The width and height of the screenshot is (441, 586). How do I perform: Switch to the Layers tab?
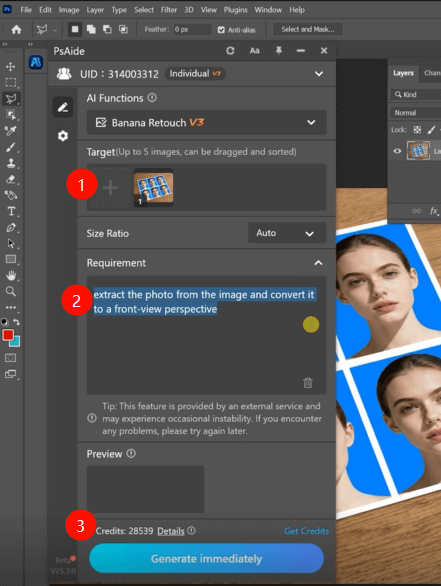403,73
